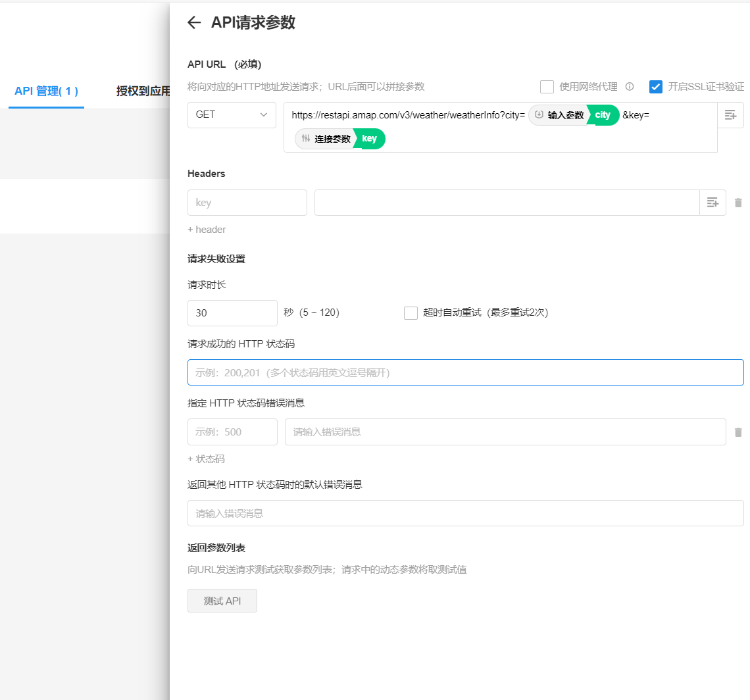This screenshot has height=700, width=750.
Task: Click insert-parameter icon next to API URL field
Action: [730, 115]
